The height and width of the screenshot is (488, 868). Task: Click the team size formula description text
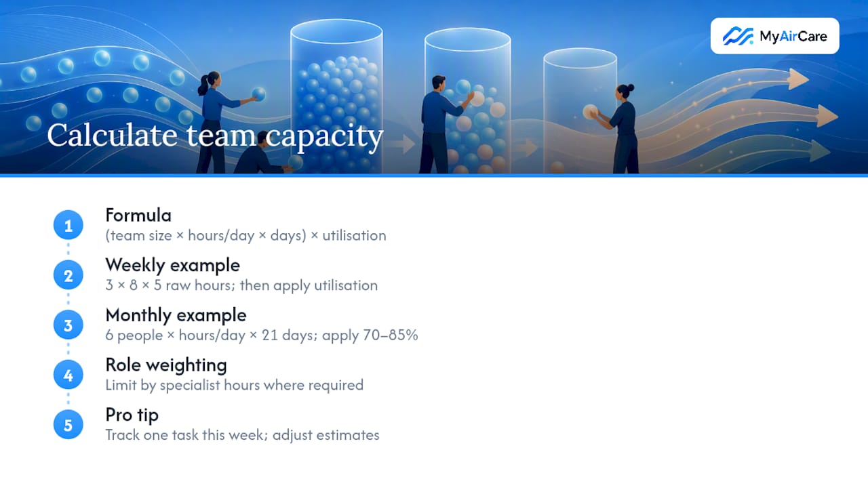pos(245,236)
